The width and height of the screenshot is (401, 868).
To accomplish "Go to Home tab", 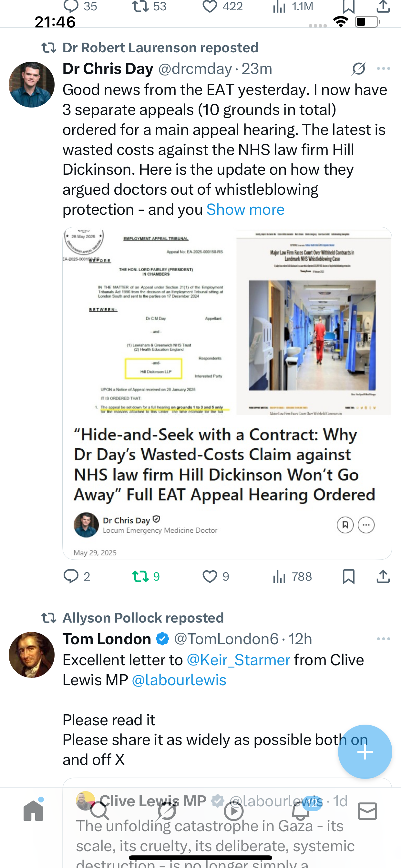I will [33, 811].
